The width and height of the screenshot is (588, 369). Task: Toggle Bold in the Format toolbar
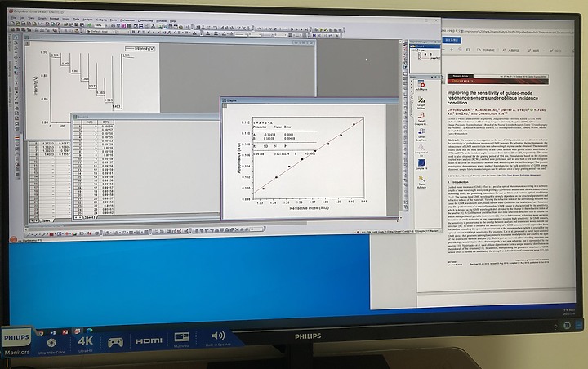132,33
